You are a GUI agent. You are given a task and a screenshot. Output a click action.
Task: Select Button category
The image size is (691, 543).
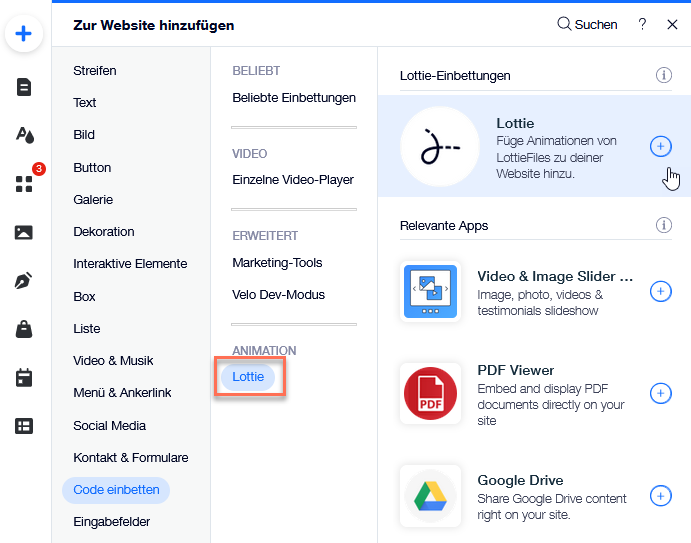coord(92,167)
